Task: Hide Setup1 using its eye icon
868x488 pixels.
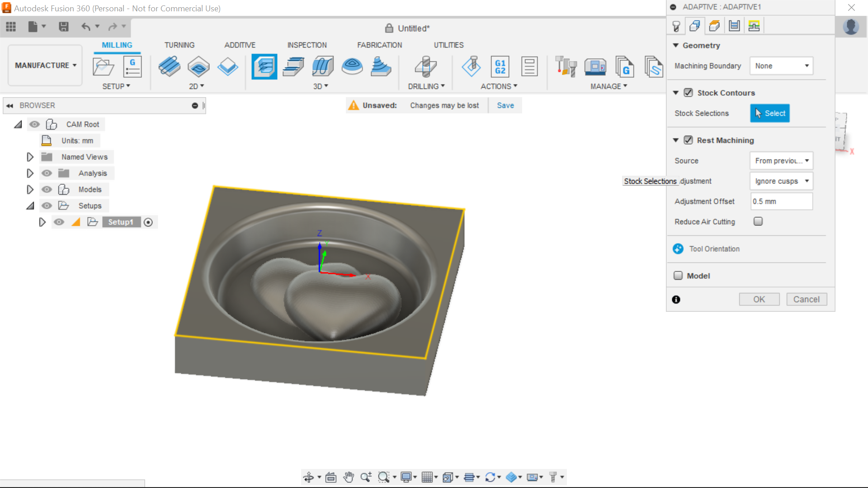Action: [59, 222]
